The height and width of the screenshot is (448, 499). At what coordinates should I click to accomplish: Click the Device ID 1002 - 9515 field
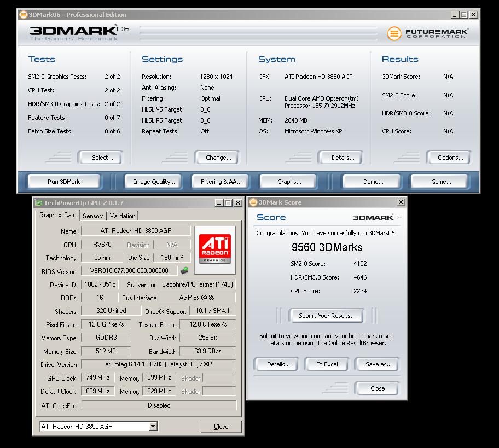pos(100,284)
